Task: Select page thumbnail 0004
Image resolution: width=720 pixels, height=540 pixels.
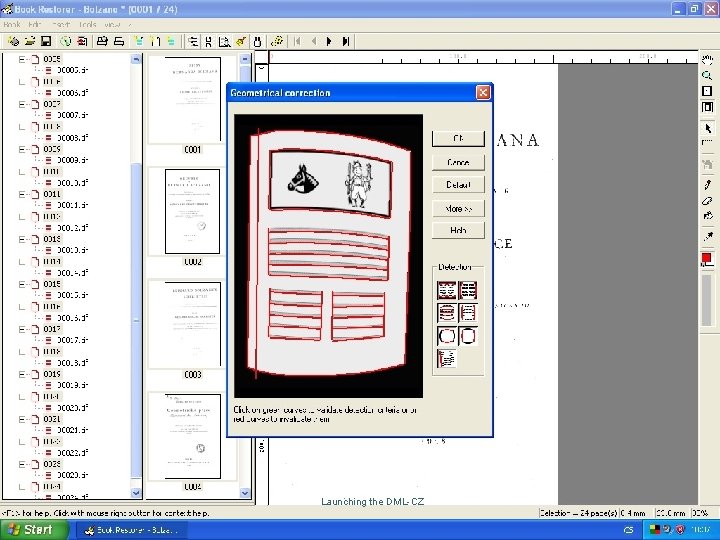Action: point(192,436)
